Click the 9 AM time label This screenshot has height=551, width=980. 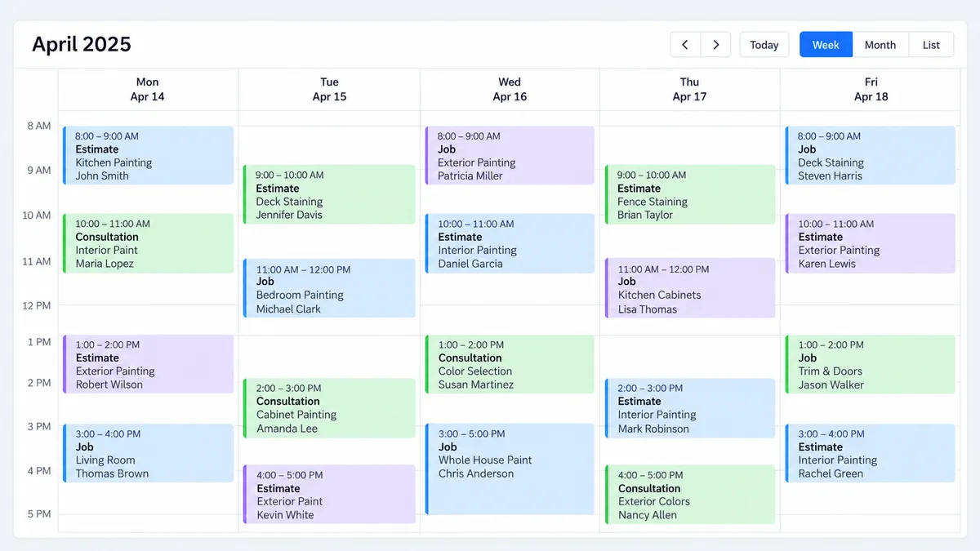39,170
